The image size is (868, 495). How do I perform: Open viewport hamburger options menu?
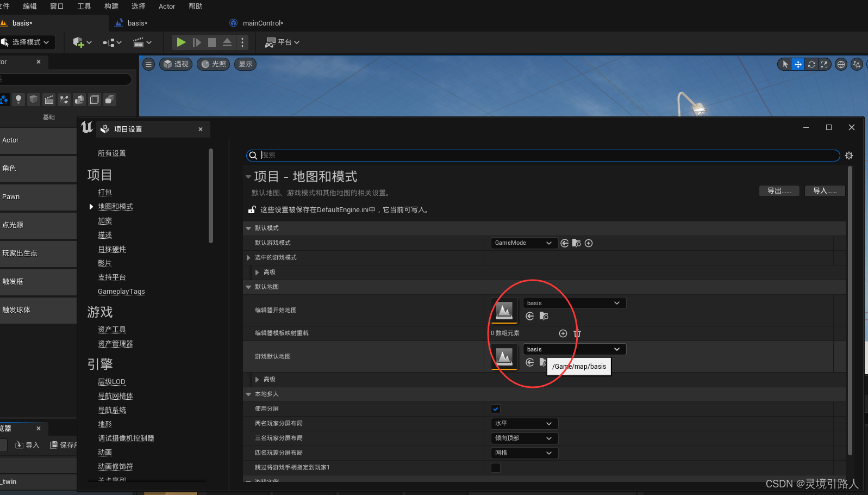[148, 64]
